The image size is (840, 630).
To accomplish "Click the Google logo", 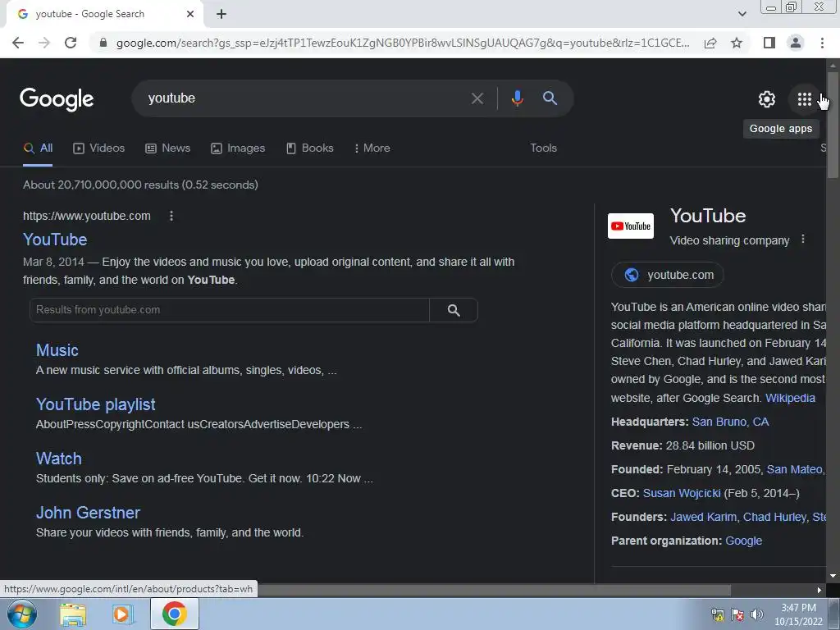I will (x=57, y=99).
